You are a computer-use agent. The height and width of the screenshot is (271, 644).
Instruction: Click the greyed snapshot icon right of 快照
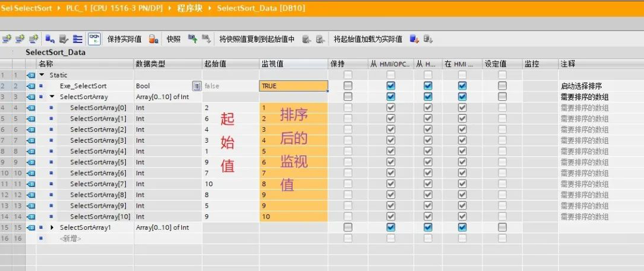(206, 39)
